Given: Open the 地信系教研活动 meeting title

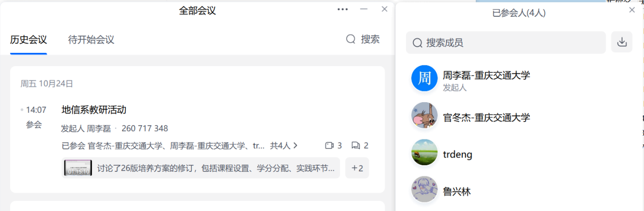Looking at the screenshot, I should [x=94, y=109].
